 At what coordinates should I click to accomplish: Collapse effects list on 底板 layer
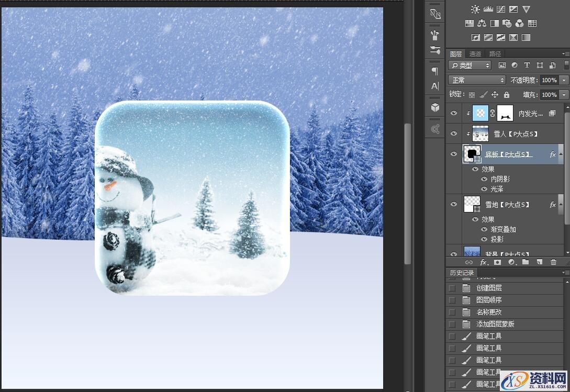[561, 154]
